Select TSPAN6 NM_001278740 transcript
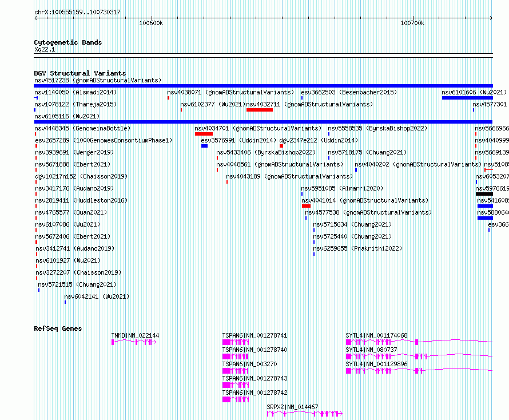Viewport: 509px width, 420px height. click(x=236, y=356)
